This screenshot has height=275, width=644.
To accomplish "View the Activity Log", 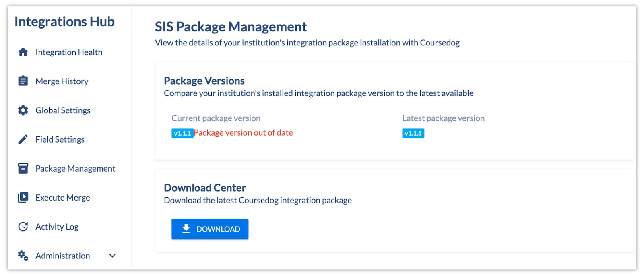I will pyautogui.click(x=57, y=227).
